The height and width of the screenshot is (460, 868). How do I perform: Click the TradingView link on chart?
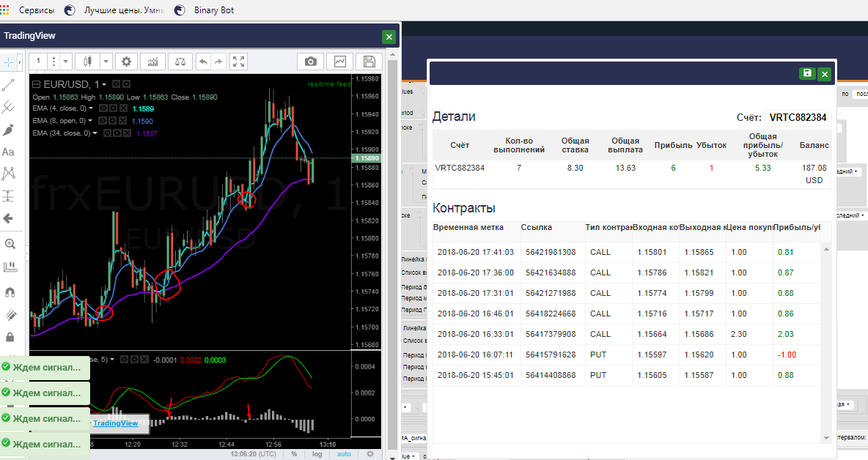pos(116,423)
